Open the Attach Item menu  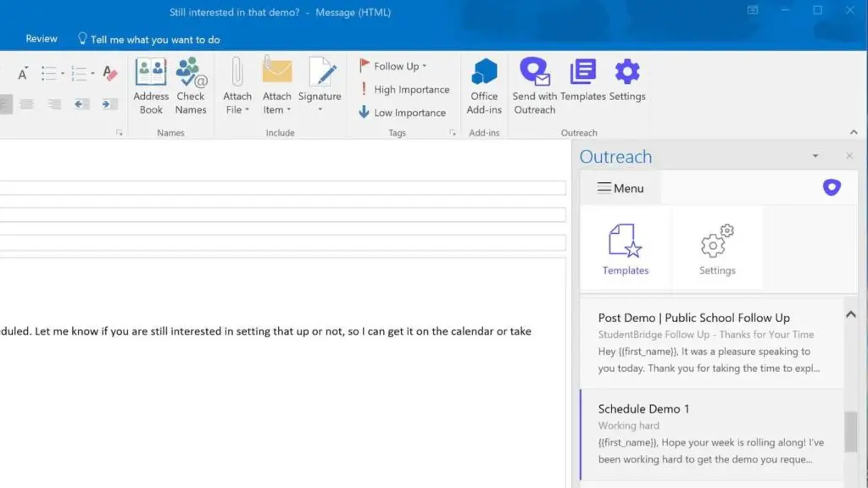(277, 87)
